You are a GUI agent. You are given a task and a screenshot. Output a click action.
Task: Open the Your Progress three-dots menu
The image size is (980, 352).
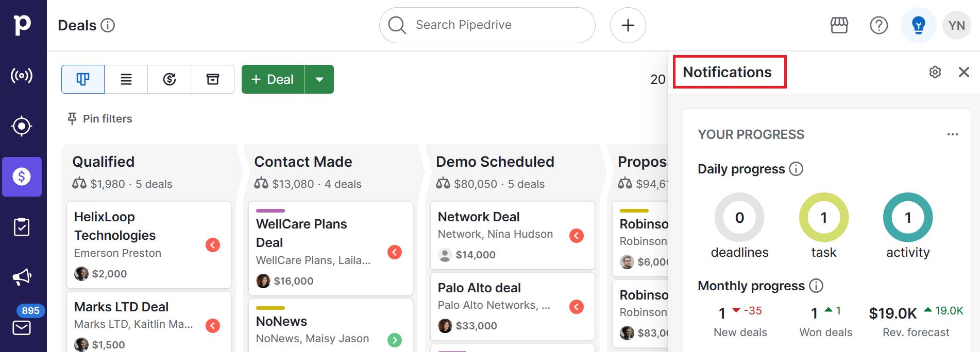[953, 134]
